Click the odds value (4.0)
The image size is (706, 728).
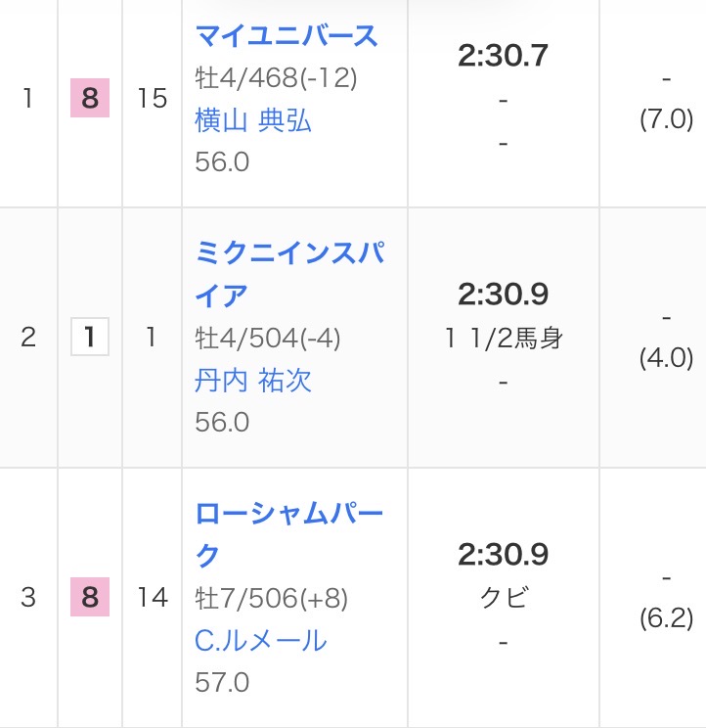pos(666,357)
